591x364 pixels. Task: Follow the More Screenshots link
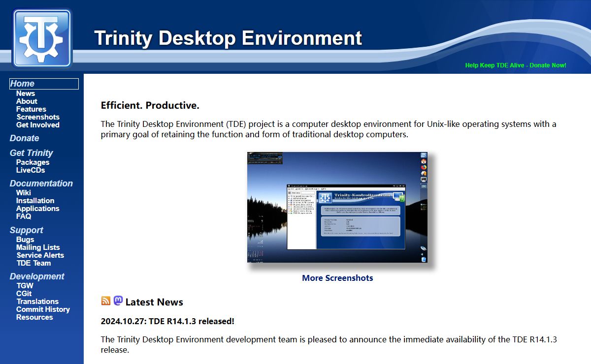pyautogui.click(x=337, y=278)
